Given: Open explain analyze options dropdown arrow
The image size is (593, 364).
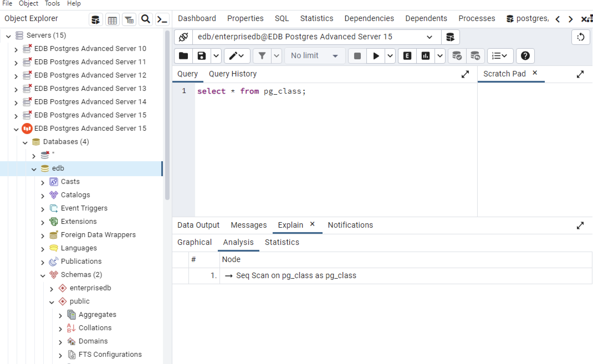Looking at the screenshot, I should (440, 56).
